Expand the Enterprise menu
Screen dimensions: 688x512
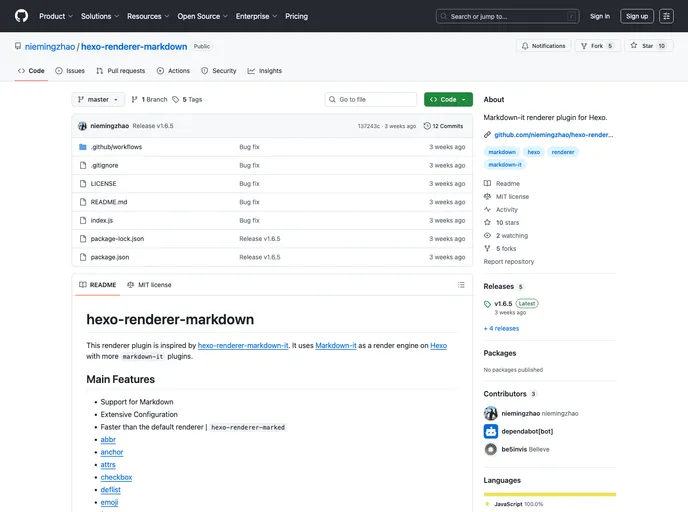[x=256, y=16]
